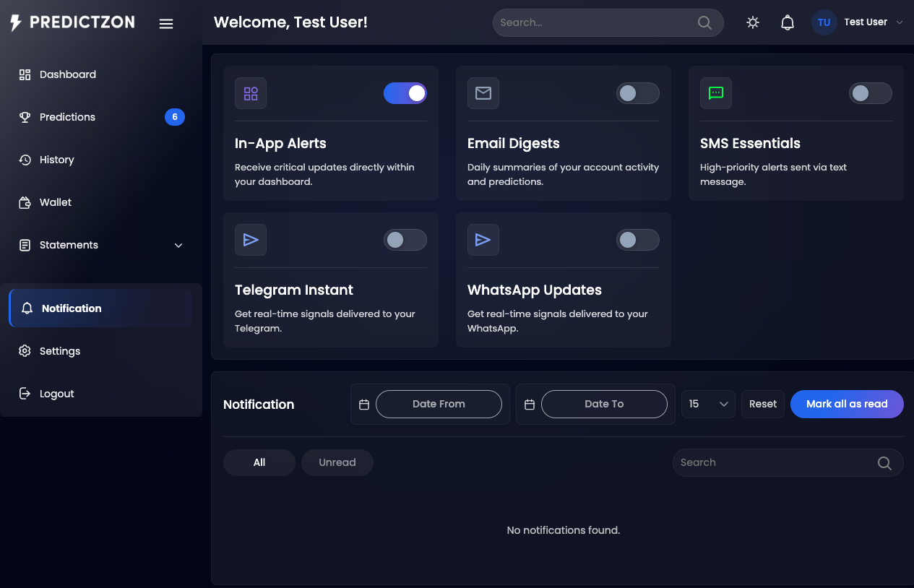This screenshot has height=588, width=914.
Task: Switch to the Unread tab
Action: pos(337,462)
